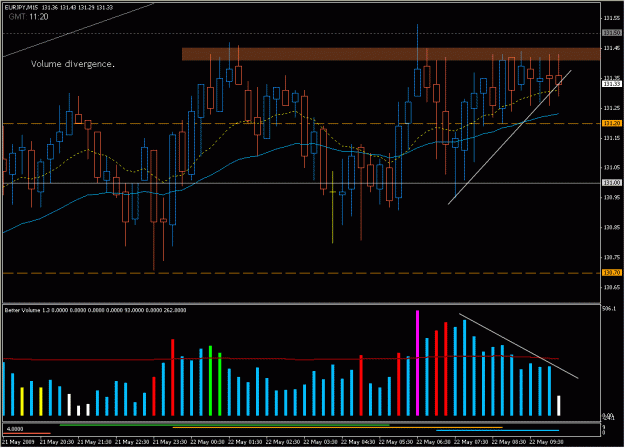Click the final white volume bar
The height and width of the screenshot is (448, 625).
click(x=558, y=406)
